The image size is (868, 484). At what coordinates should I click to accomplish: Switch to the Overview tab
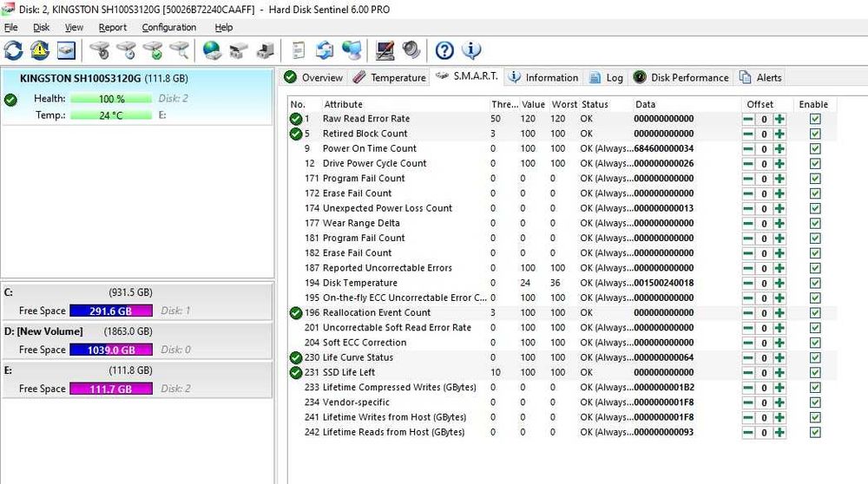click(313, 77)
